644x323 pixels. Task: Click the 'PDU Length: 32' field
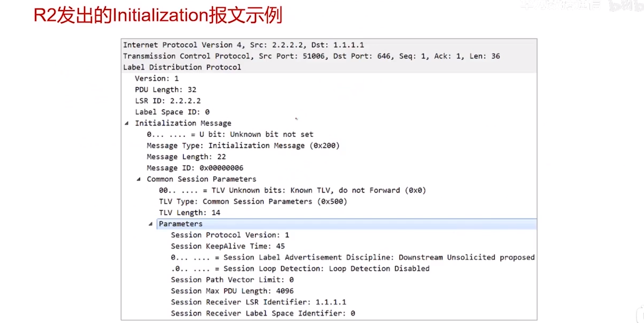pyautogui.click(x=165, y=90)
